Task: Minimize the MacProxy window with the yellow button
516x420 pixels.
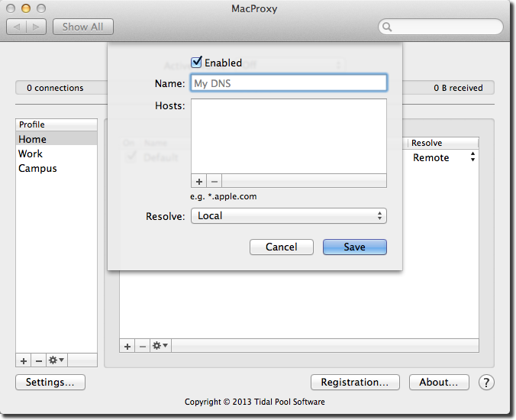Action: [26, 8]
